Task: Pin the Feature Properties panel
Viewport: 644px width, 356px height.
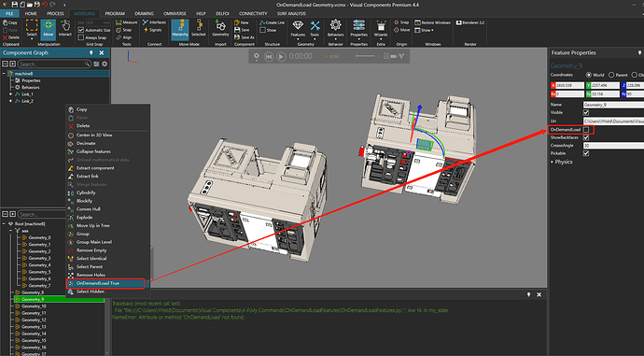Action: (x=639, y=53)
